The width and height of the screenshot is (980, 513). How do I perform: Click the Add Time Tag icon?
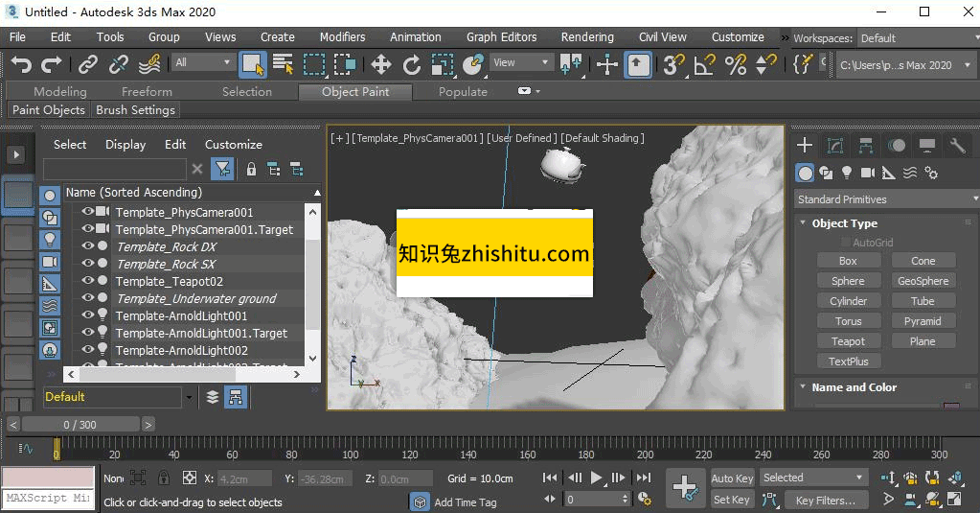coord(420,501)
